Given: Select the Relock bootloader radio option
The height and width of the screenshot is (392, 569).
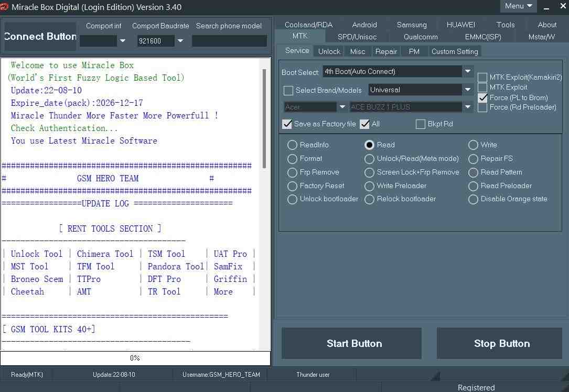Looking at the screenshot, I should click(x=369, y=199).
